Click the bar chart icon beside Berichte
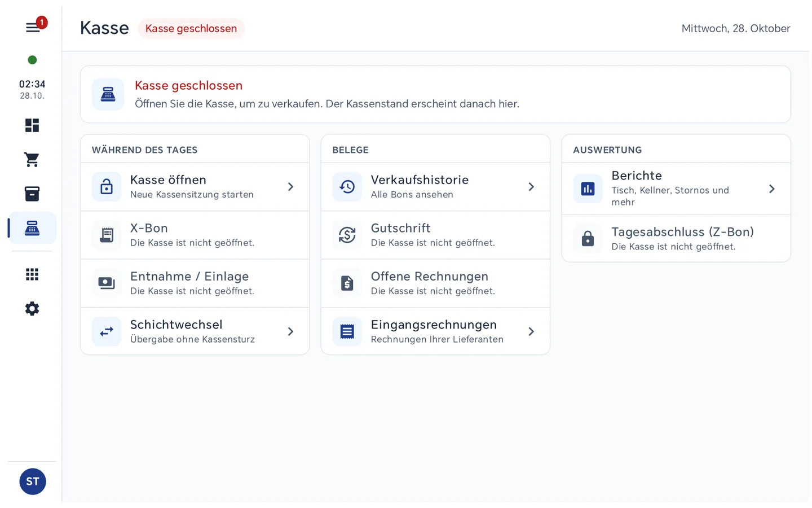 (588, 189)
